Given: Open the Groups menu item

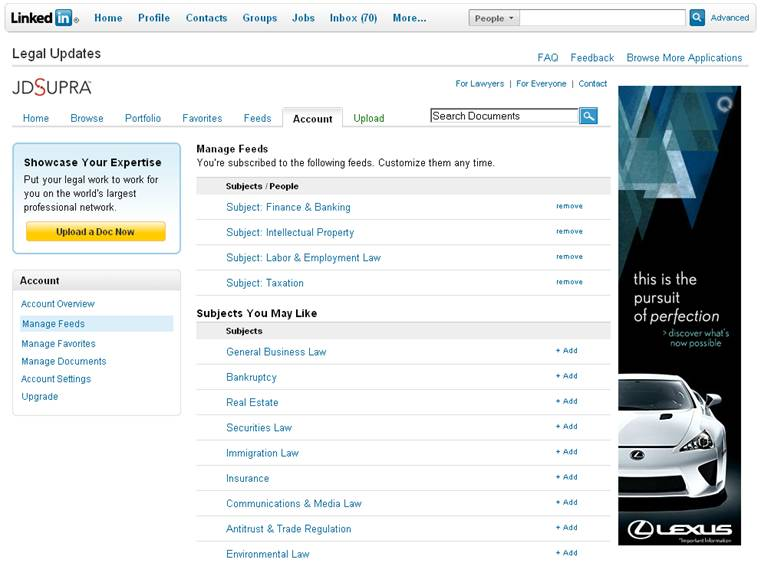Looking at the screenshot, I should pos(260,18).
